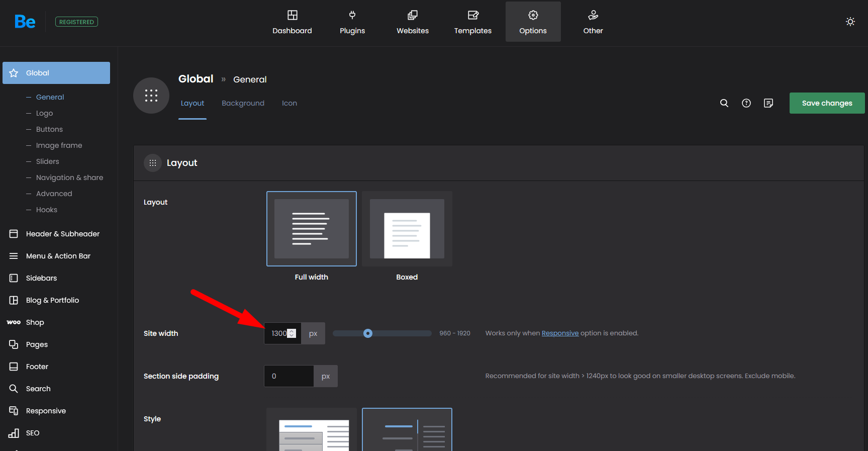Open the options search magnifier icon
The width and height of the screenshot is (868, 451).
[x=724, y=103]
